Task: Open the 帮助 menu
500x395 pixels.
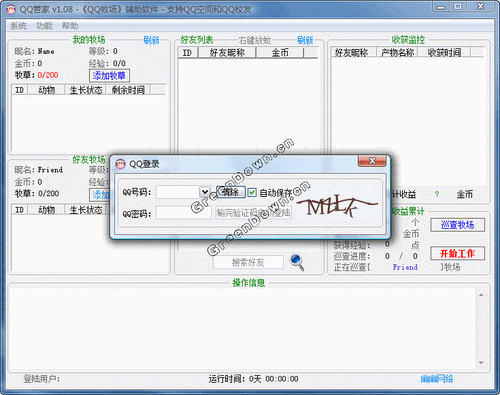Action: tap(70, 26)
